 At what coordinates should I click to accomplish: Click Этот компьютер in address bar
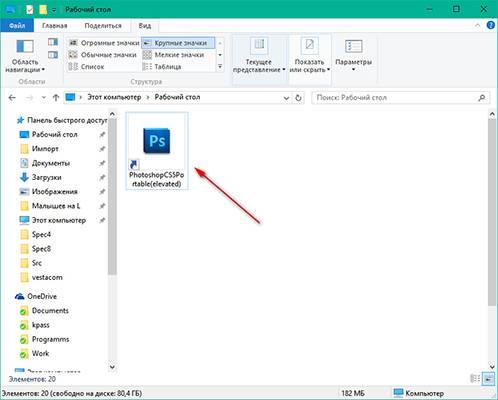114,97
